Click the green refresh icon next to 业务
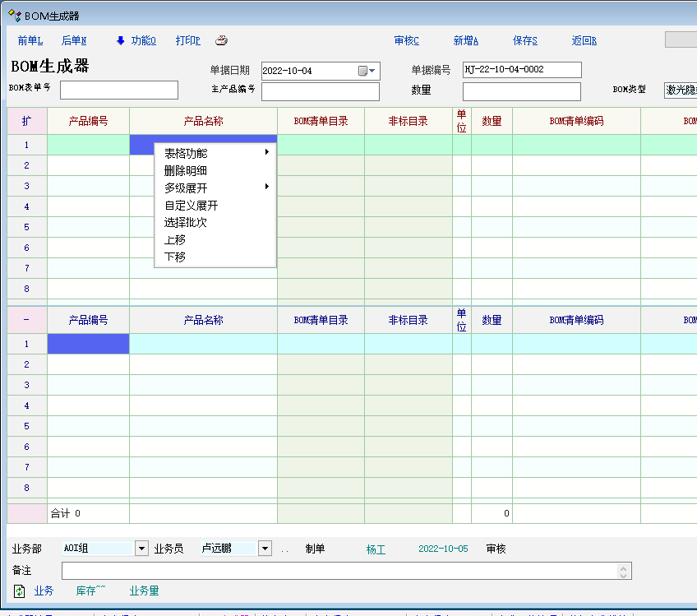Viewport: 697px width, 616px height. [20, 591]
